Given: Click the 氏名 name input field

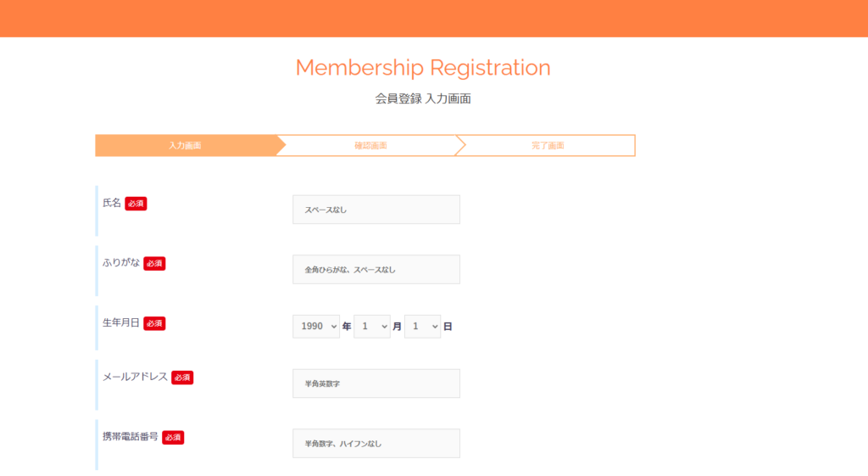Looking at the screenshot, I should tap(376, 210).
